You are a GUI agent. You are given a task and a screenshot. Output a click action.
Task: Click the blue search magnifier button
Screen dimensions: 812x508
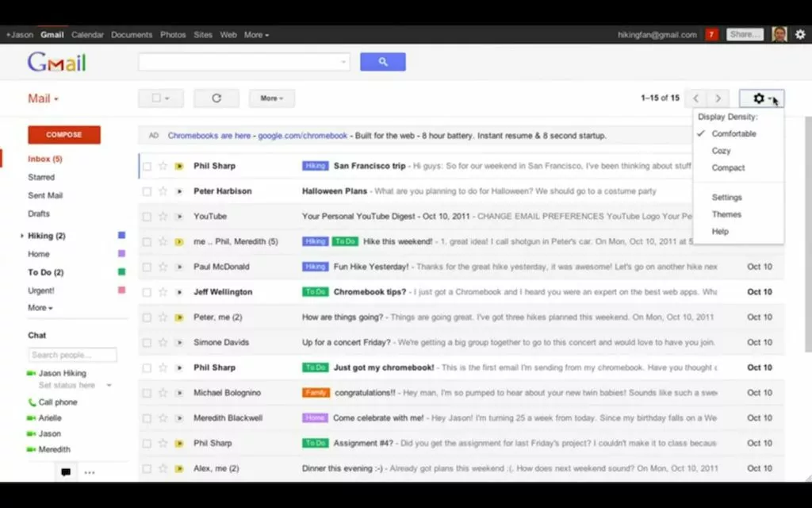[x=383, y=62]
